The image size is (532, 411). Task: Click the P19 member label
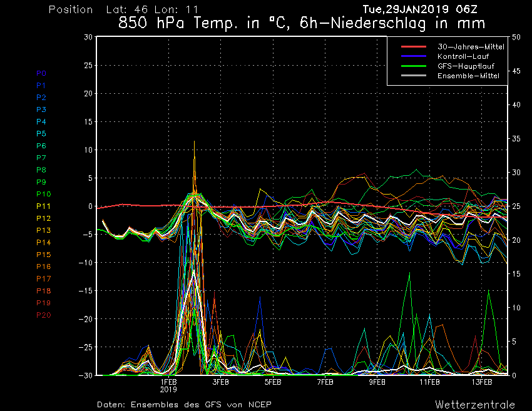coord(43,303)
